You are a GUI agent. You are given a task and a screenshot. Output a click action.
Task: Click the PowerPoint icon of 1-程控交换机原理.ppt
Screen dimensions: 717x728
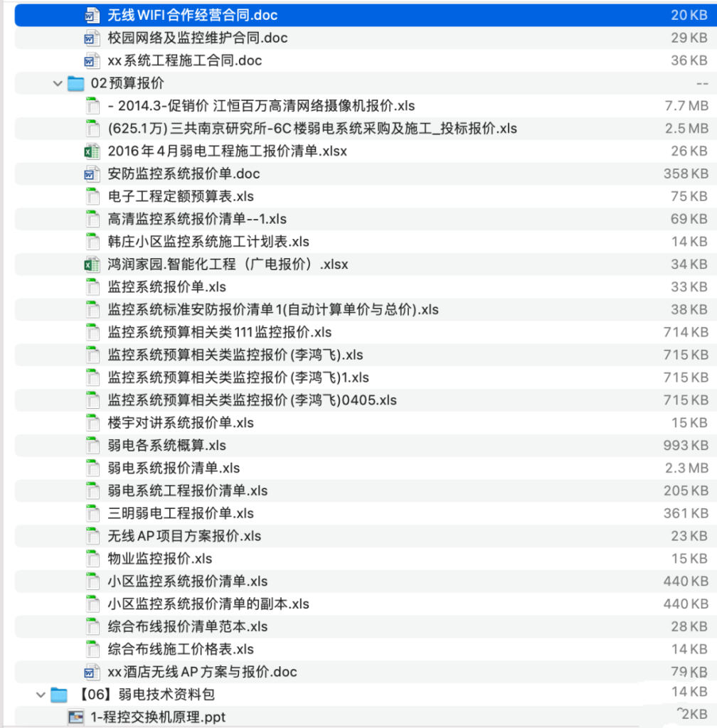76,717
